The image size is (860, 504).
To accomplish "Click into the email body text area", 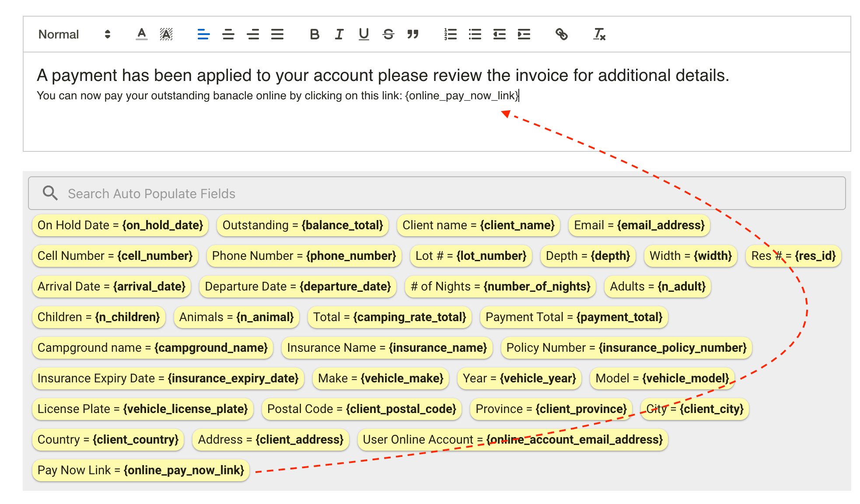I will point(437,101).
